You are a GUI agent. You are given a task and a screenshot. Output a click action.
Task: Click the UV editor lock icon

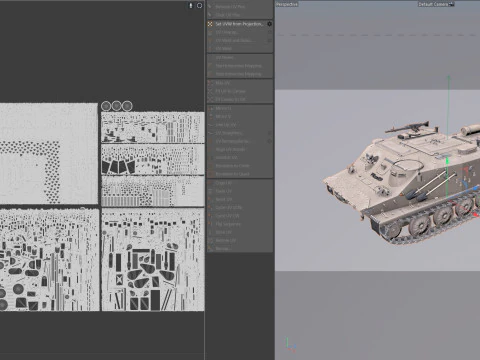tap(191, 6)
